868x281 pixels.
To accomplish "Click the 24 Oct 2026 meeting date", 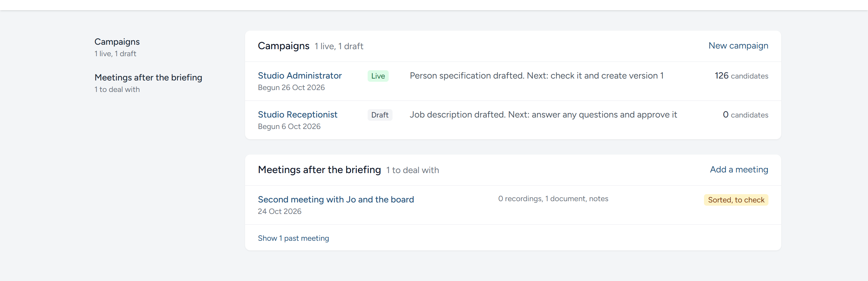I will pos(279,211).
